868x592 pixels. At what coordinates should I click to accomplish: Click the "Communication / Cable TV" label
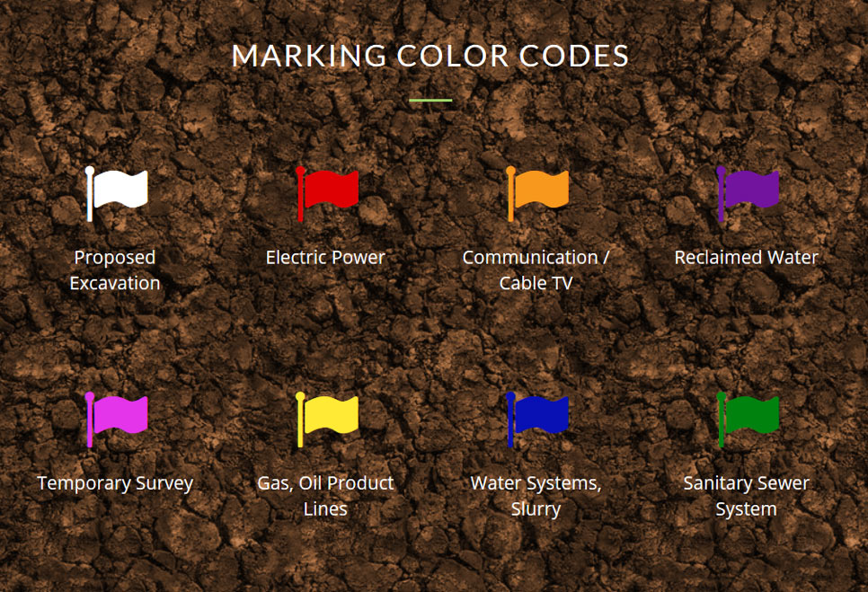pos(536,270)
